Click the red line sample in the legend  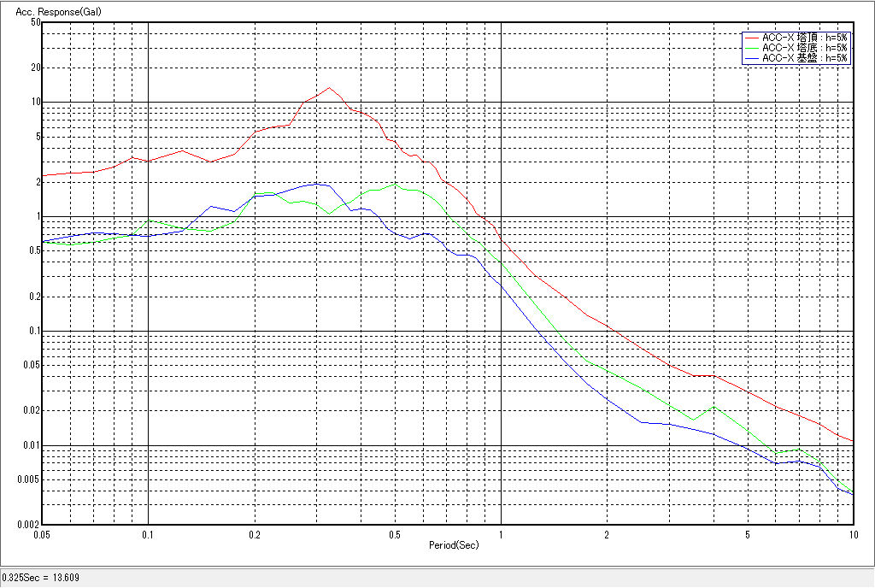pos(751,38)
